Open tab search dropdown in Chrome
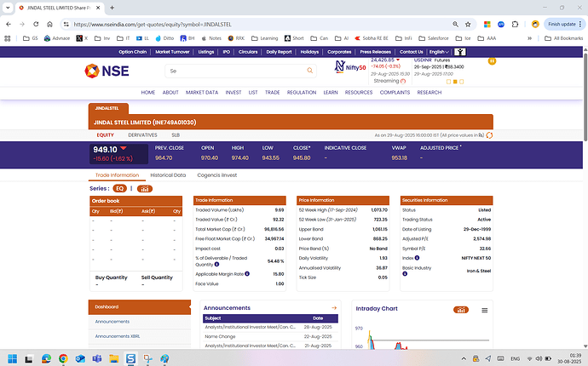588x366 pixels. pyautogui.click(x=8, y=8)
